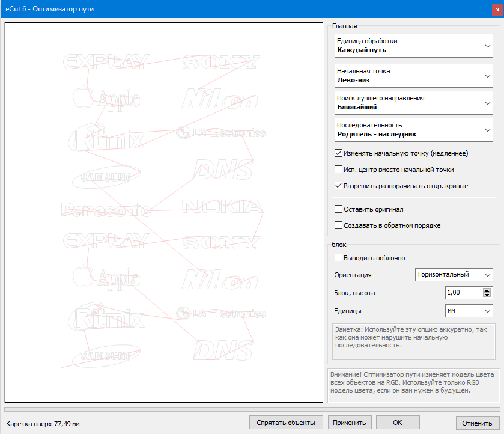Uncheck Изменять начальную точку (медленнее)
This screenshot has height=434, width=504.
coord(338,153)
